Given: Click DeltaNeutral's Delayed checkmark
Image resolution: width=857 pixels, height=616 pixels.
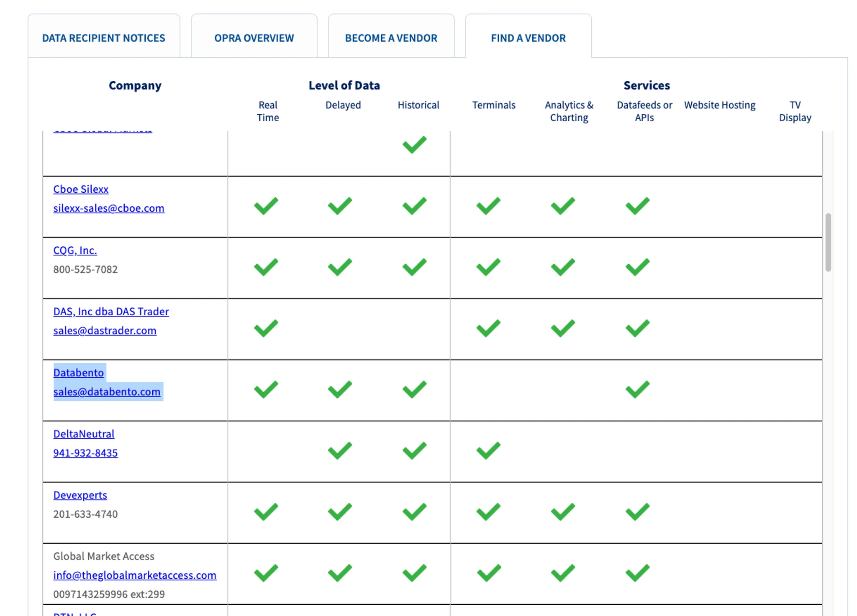Looking at the screenshot, I should (340, 450).
